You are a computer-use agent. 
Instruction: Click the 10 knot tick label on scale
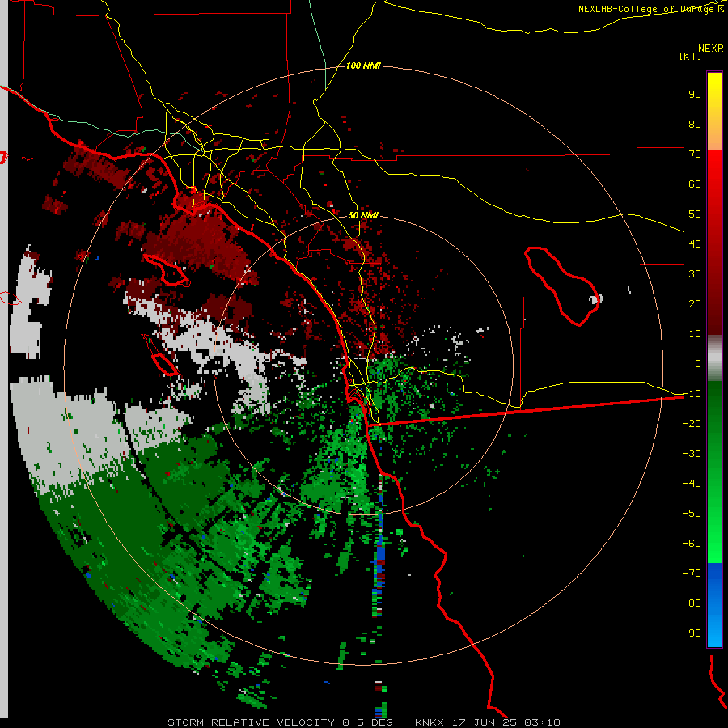695,334
